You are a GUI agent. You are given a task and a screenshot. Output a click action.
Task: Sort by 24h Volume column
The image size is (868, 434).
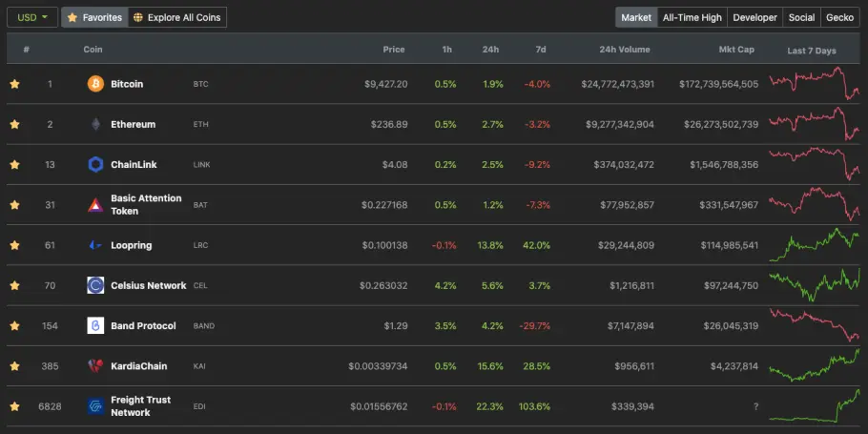click(625, 50)
